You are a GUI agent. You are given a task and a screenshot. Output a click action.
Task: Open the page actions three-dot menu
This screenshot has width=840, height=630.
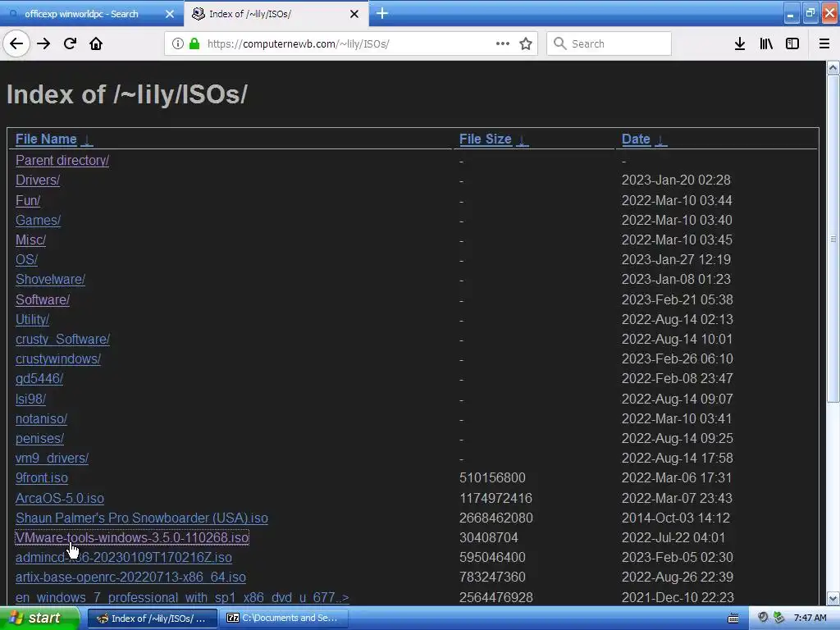(x=503, y=43)
